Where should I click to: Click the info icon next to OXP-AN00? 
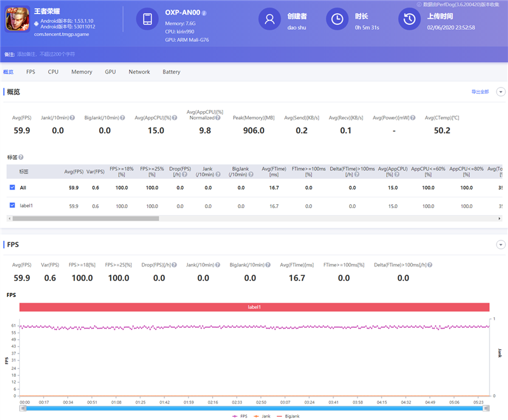(204, 12)
